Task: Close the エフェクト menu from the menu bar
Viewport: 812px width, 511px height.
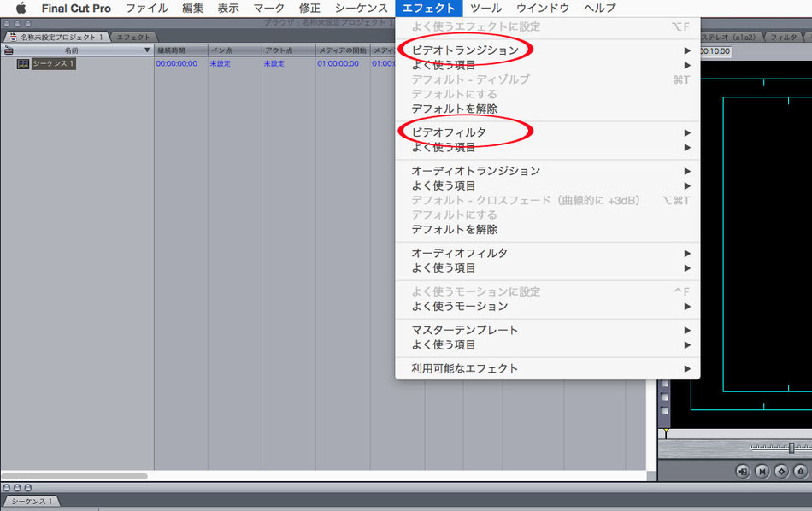Action: (x=429, y=9)
